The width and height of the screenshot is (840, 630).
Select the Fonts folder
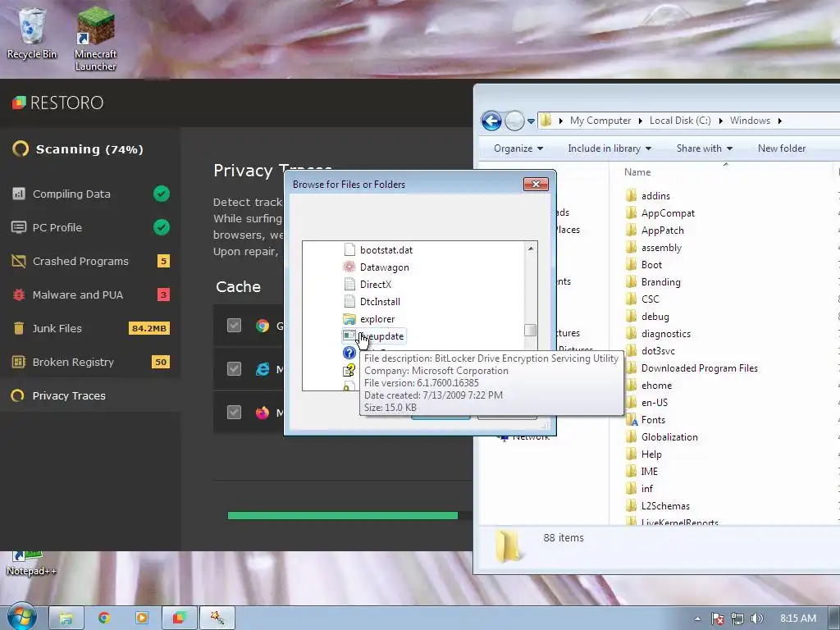pos(646,419)
